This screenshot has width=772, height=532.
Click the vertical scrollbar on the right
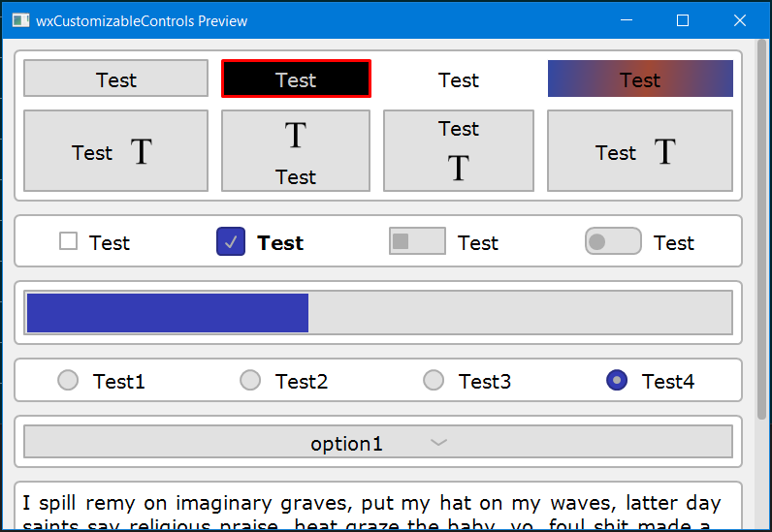tap(761, 233)
